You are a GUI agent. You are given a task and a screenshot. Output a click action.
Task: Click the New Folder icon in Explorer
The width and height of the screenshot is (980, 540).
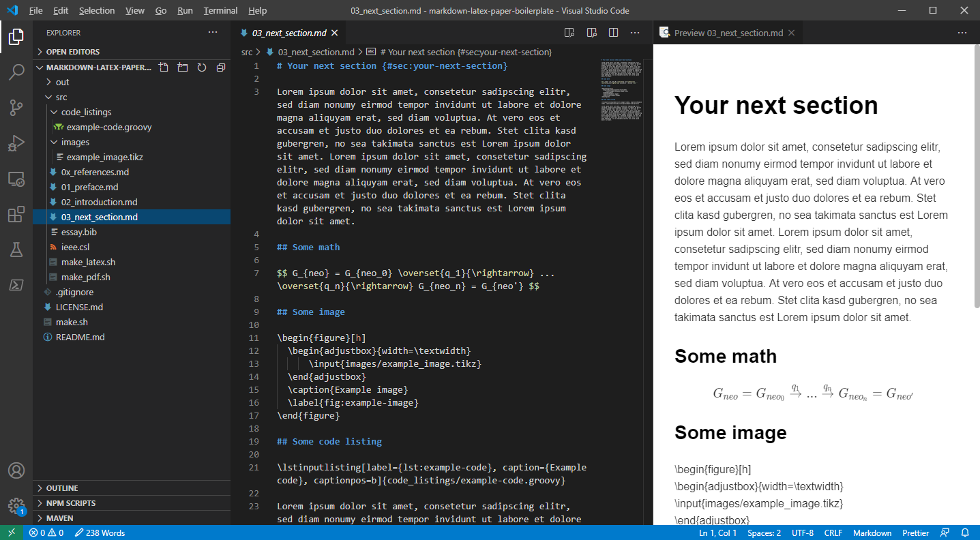point(183,67)
